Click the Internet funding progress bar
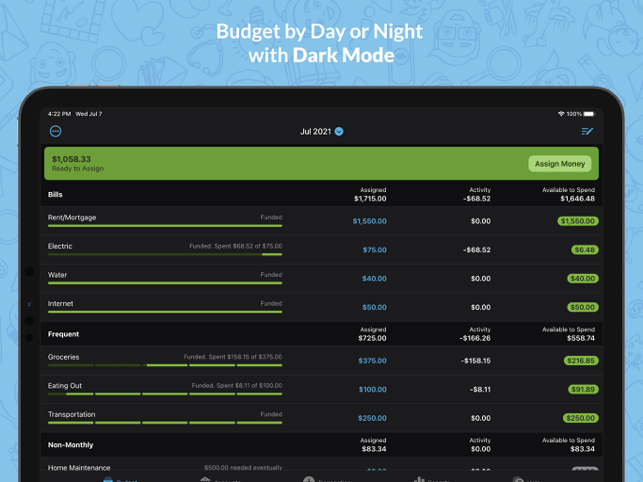Viewport: 643px width, 482px height. click(x=165, y=312)
